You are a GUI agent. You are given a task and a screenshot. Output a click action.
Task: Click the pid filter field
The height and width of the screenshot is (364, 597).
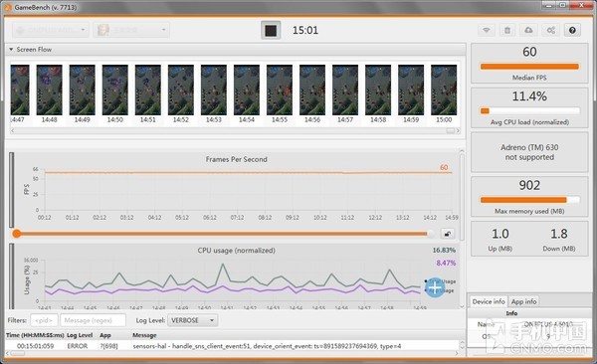coord(44,320)
